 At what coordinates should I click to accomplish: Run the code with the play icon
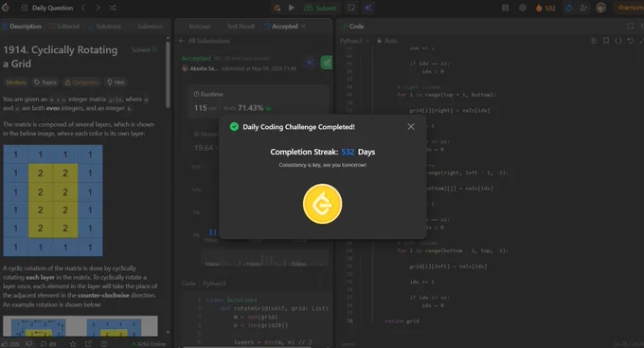click(291, 8)
